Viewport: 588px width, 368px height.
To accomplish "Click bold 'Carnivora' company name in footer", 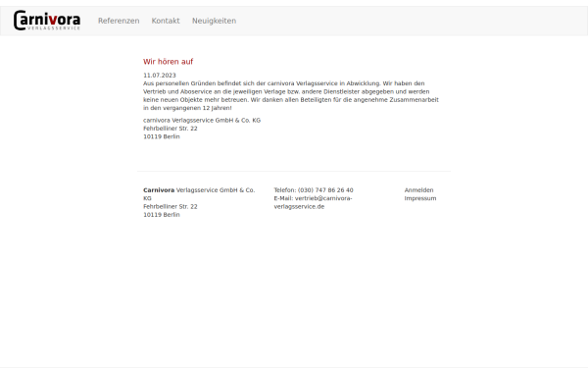I will pos(159,190).
